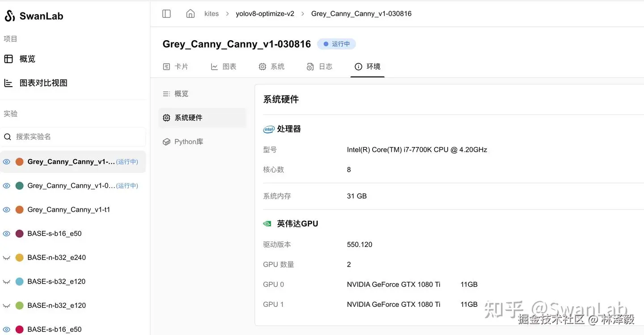Click the SwanLab logo icon
The image size is (644, 335).
pos(10,16)
